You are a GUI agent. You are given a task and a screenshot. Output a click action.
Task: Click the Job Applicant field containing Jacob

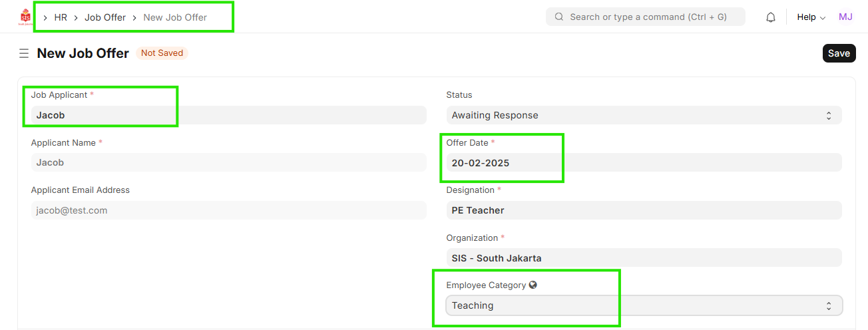click(x=228, y=115)
